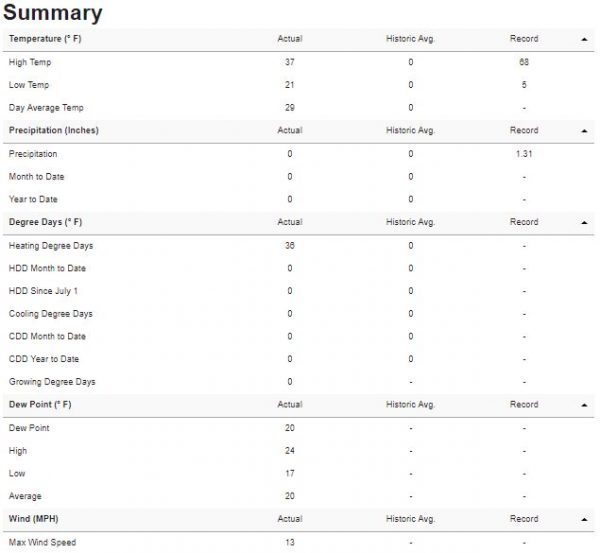600x553 pixels.
Task: Click the Summary heading
Action: pyautogui.click(x=53, y=12)
